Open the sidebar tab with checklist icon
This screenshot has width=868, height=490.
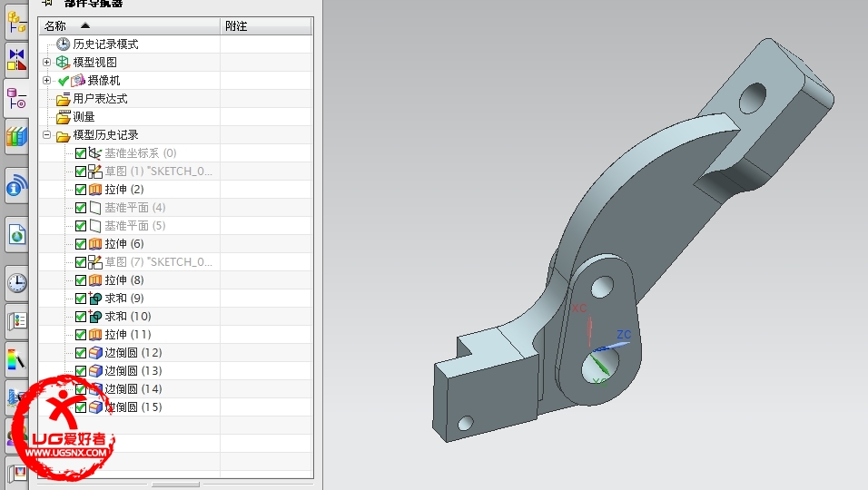coord(16,320)
